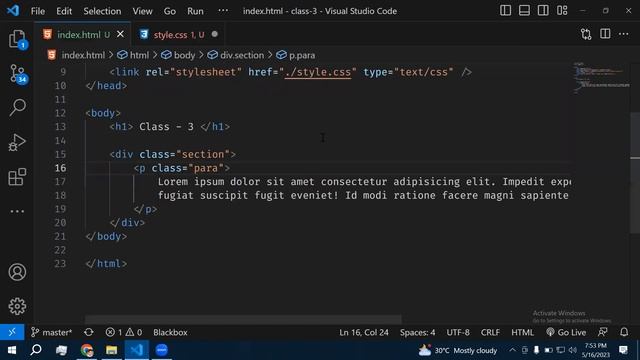This screenshot has width=640, height=360.
Task: Toggle the primary side bar layout button
Action: [505, 11]
